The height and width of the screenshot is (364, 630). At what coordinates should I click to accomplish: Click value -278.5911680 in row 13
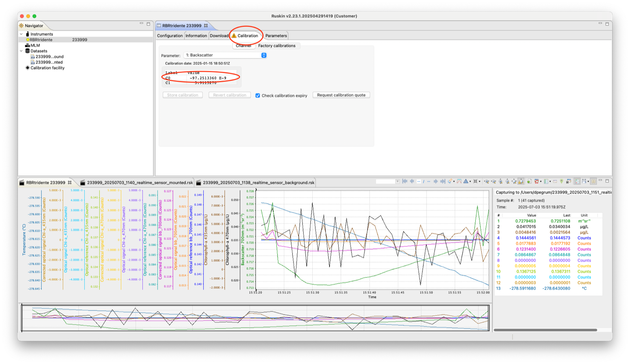click(x=523, y=288)
